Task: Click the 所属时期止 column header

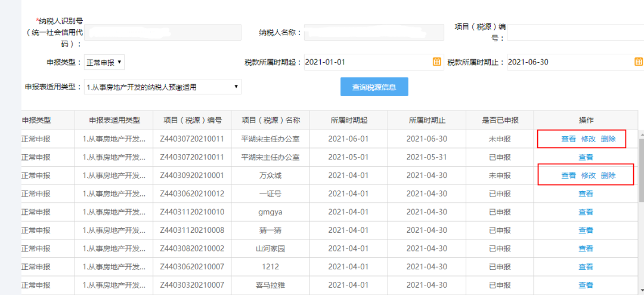Action: click(x=427, y=120)
